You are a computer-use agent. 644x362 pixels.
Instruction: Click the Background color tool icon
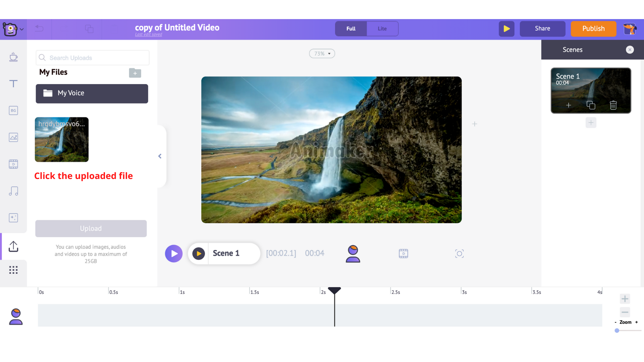[x=13, y=110]
